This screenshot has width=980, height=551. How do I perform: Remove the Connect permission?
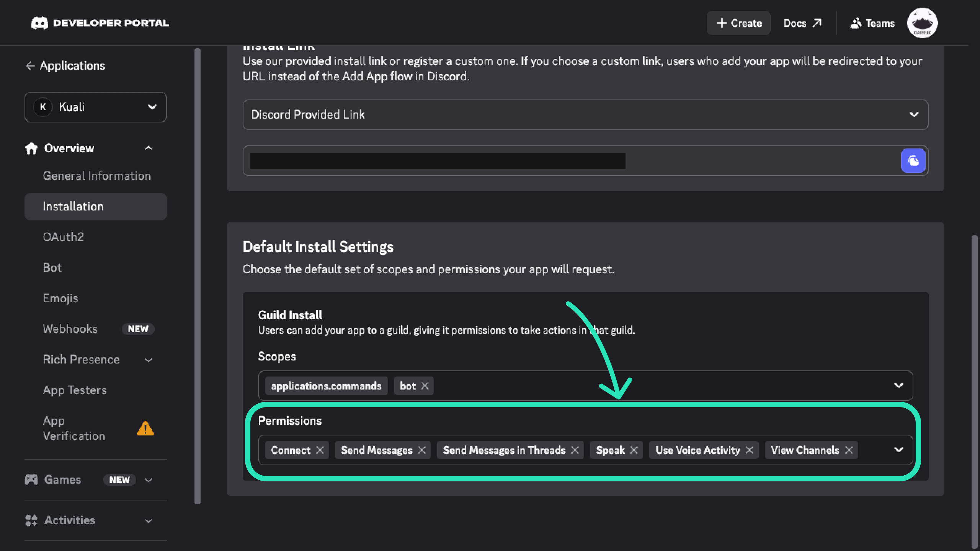click(320, 450)
